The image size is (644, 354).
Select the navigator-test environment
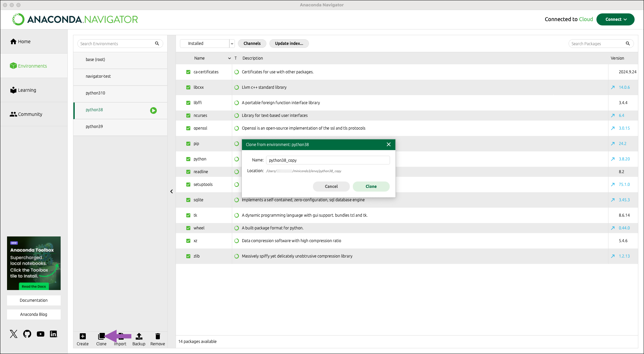[x=120, y=77]
